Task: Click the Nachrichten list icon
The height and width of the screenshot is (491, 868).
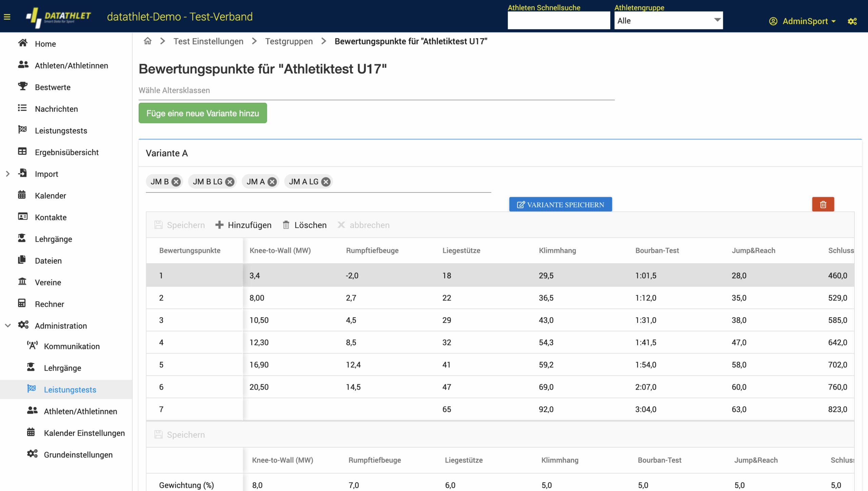Action: [22, 108]
